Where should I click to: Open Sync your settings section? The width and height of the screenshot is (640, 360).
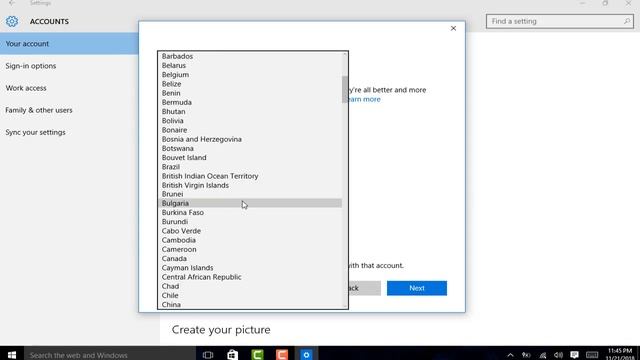pos(35,132)
